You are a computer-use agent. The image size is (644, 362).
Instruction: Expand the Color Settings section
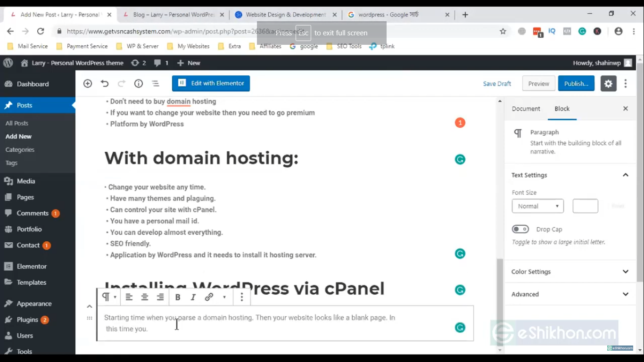pyautogui.click(x=570, y=271)
